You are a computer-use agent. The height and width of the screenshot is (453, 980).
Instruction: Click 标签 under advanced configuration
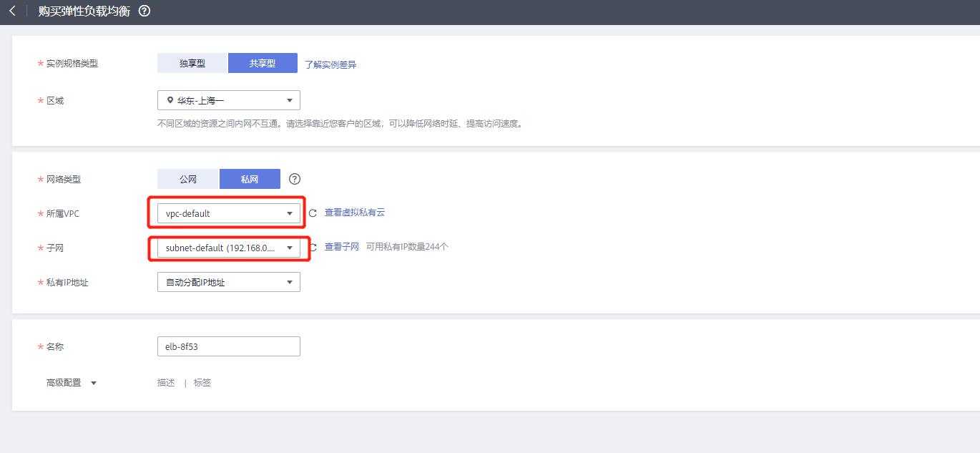point(202,383)
